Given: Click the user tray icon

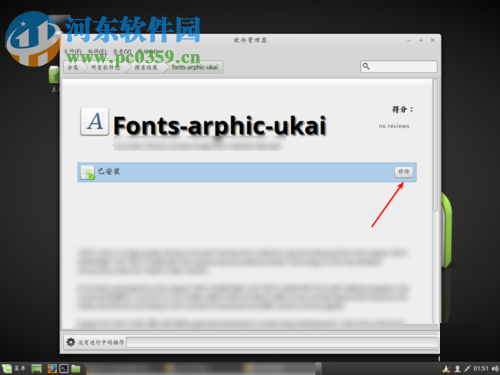Looking at the screenshot, I should [458, 369].
